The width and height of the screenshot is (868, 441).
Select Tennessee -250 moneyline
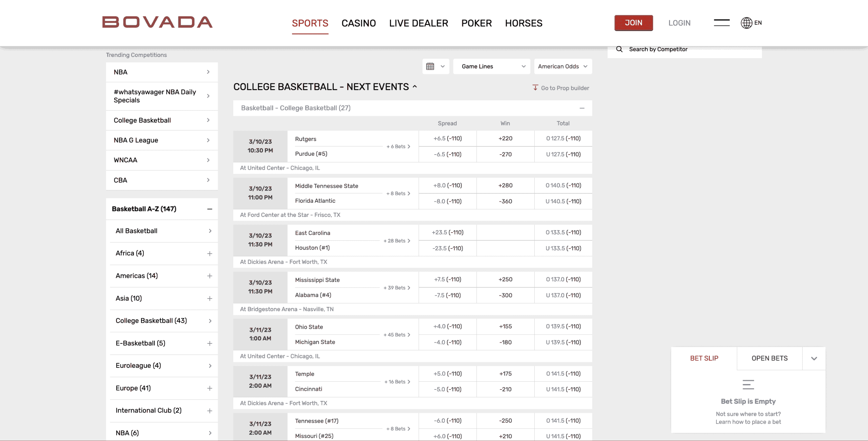point(505,421)
